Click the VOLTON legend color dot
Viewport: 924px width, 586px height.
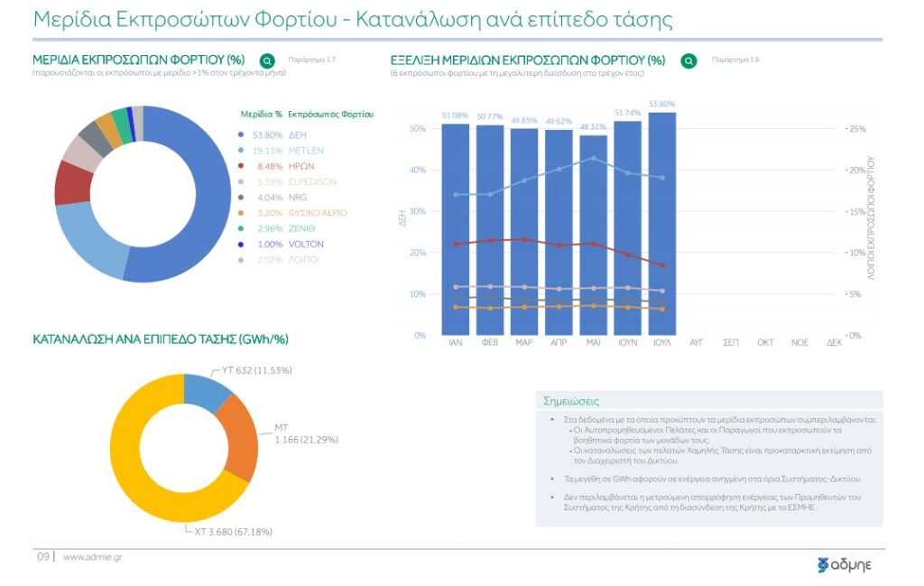pyautogui.click(x=240, y=244)
